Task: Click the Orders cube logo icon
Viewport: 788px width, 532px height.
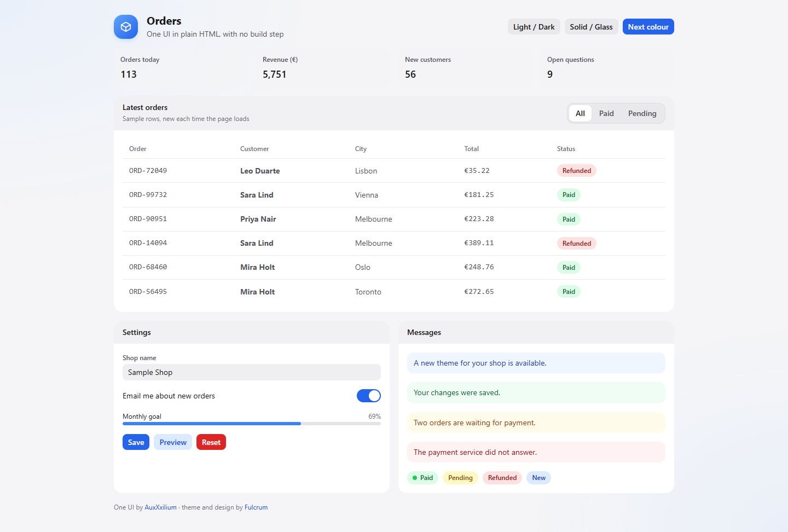Action: point(126,27)
